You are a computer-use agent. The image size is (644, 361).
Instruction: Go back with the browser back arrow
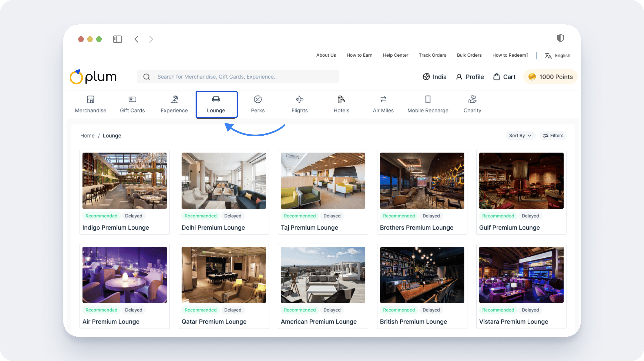(x=136, y=39)
